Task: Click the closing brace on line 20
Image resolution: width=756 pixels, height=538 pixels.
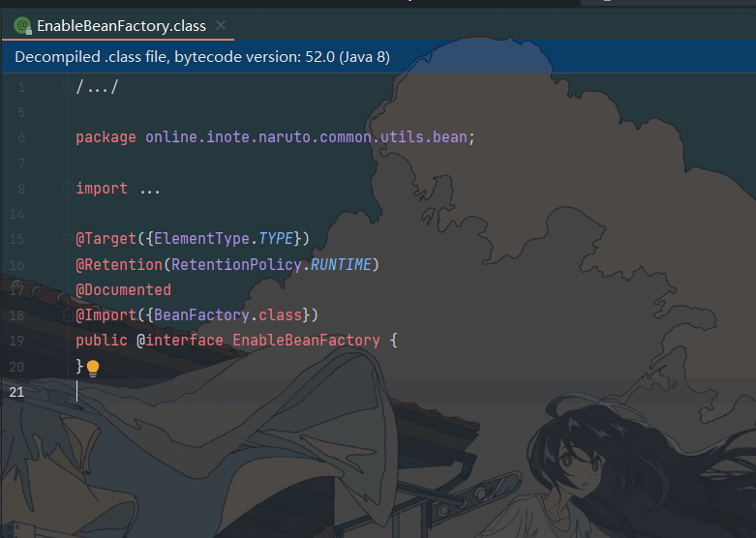Action: coord(79,367)
